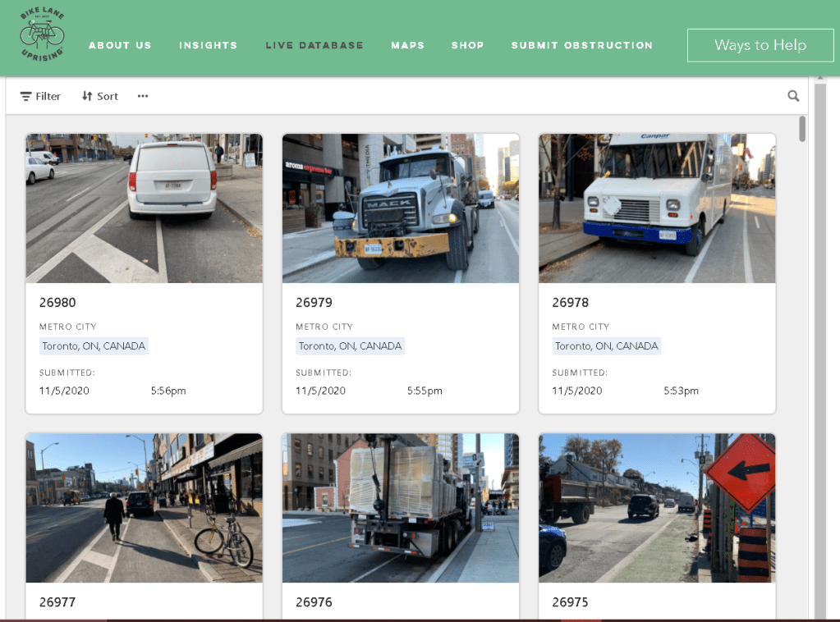Open the Canpar delivery van photo
This screenshot has height=622, width=840.
(x=657, y=208)
